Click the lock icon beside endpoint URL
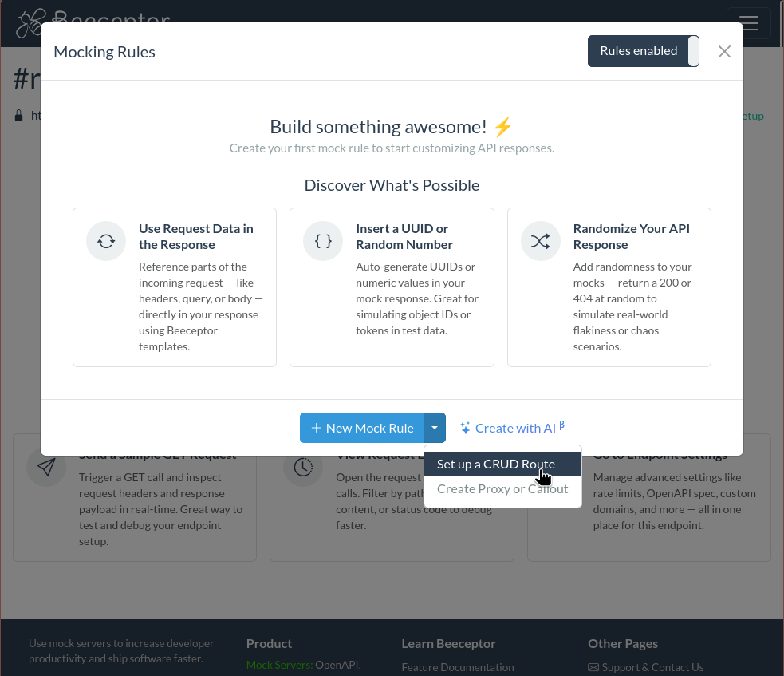Screen dimensions: 784x676 tap(19, 116)
